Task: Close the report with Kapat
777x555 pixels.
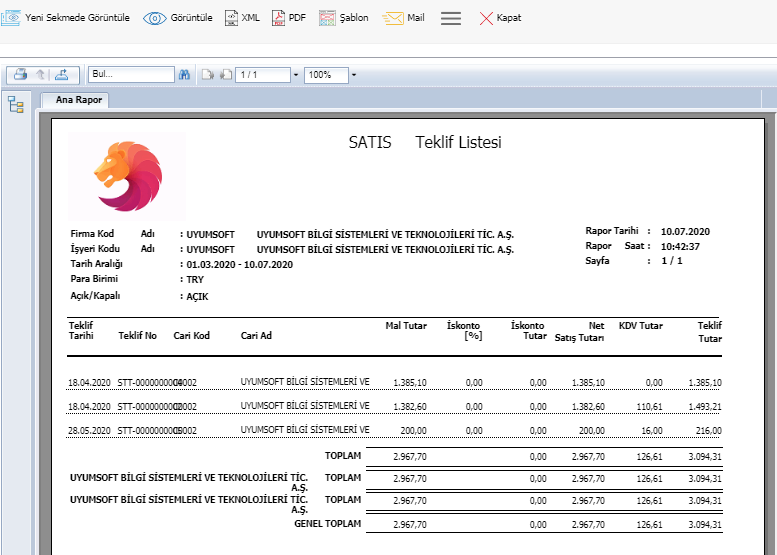Action: pyautogui.click(x=500, y=18)
